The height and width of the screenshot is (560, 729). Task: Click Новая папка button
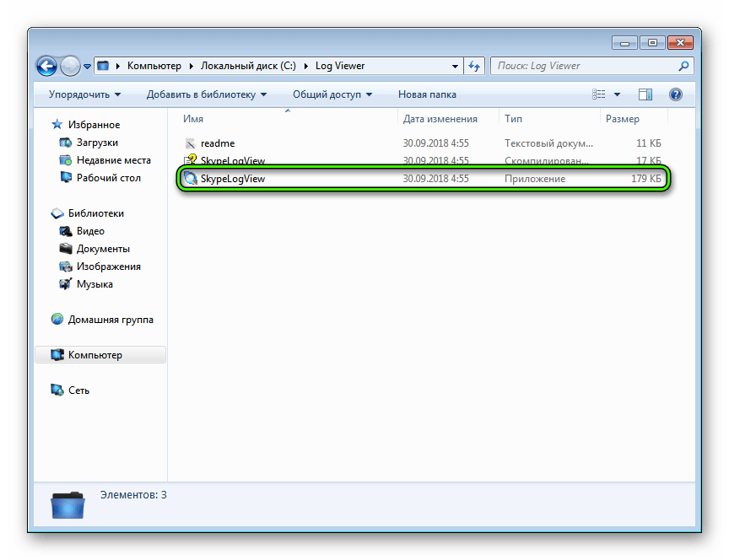pyautogui.click(x=427, y=94)
